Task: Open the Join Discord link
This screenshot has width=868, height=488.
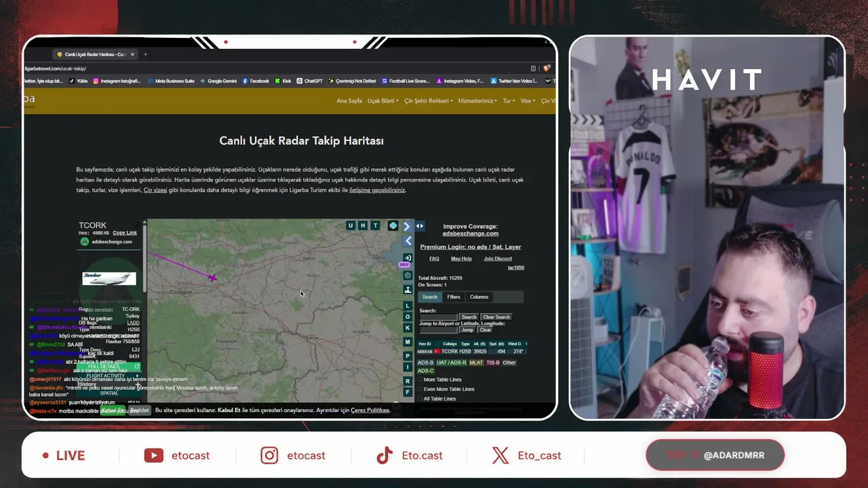Action: click(498, 259)
